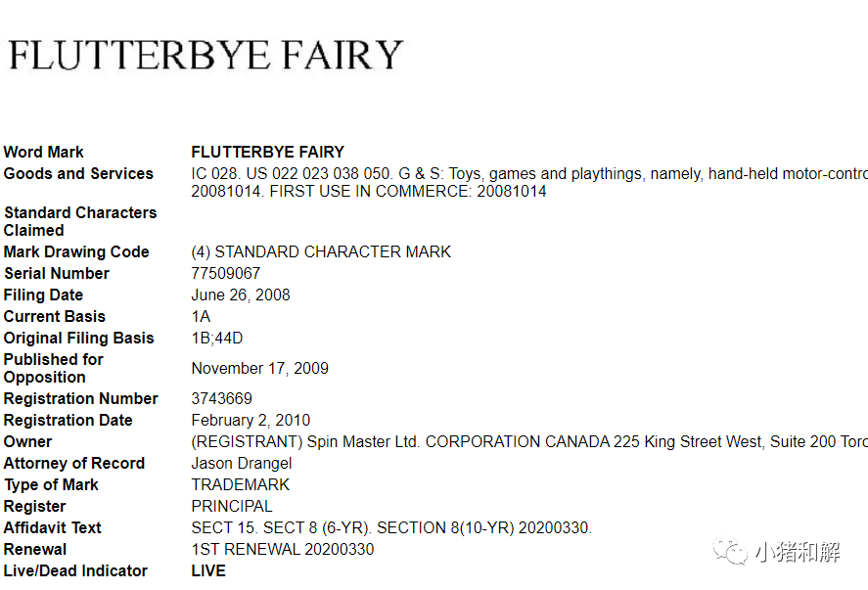Click the Goods and Services label
This screenshot has width=868, height=590.
[x=78, y=173]
